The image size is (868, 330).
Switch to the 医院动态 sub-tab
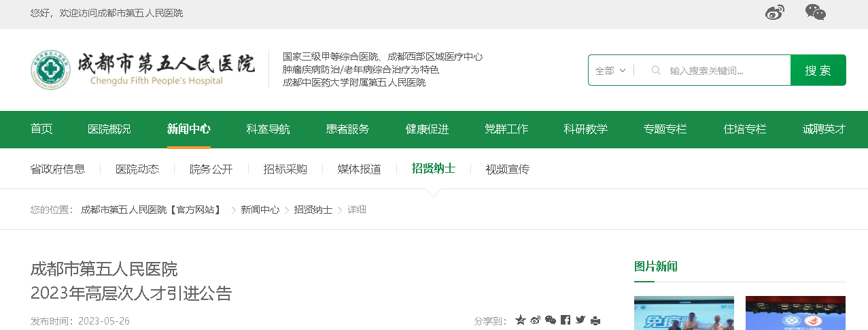(x=137, y=169)
